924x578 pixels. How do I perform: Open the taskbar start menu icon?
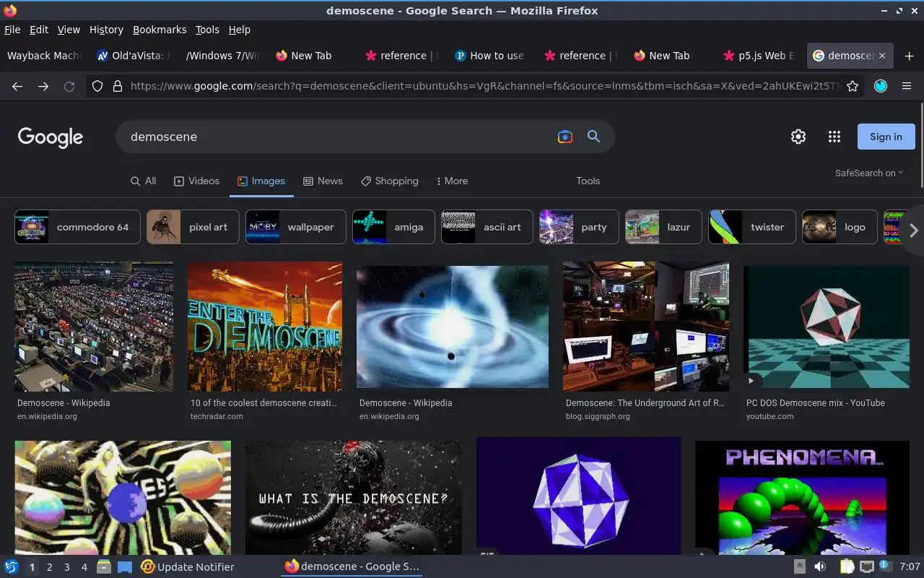pyautogui.click(x=12, y=567)
